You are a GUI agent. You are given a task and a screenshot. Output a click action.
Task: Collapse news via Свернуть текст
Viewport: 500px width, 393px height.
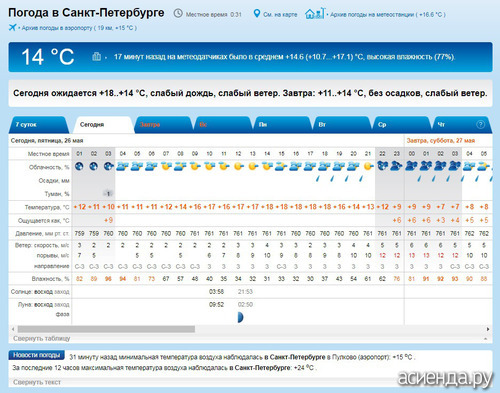click(37, 382)
